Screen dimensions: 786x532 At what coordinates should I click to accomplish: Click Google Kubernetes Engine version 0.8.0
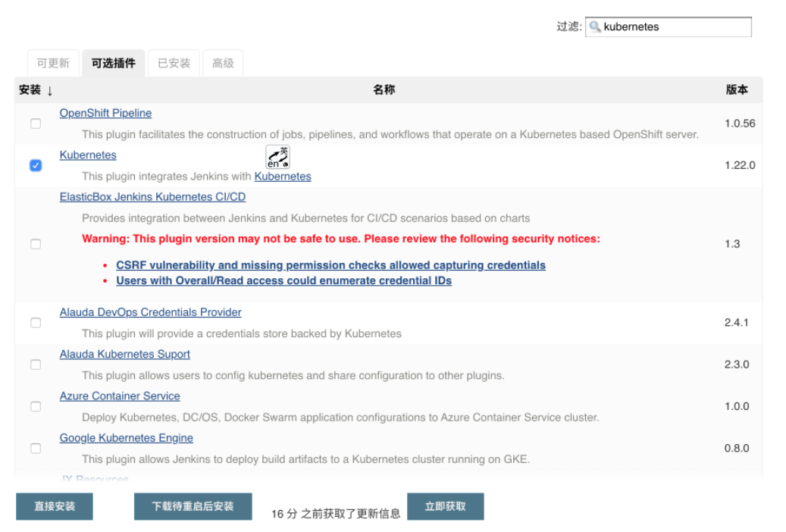pos(737,448)
